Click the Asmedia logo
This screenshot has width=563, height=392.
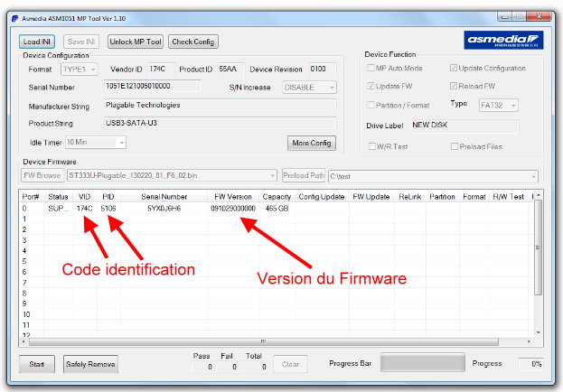coord(503,40)
